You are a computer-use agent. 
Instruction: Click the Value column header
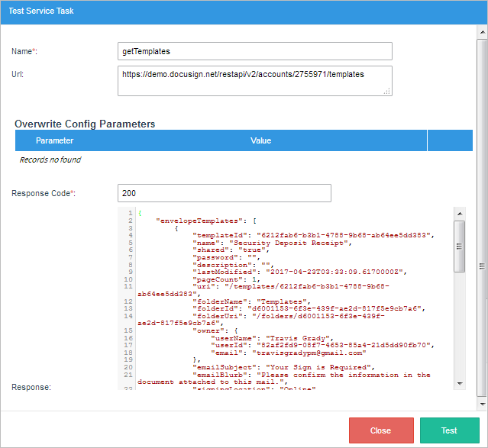point(261,140)
